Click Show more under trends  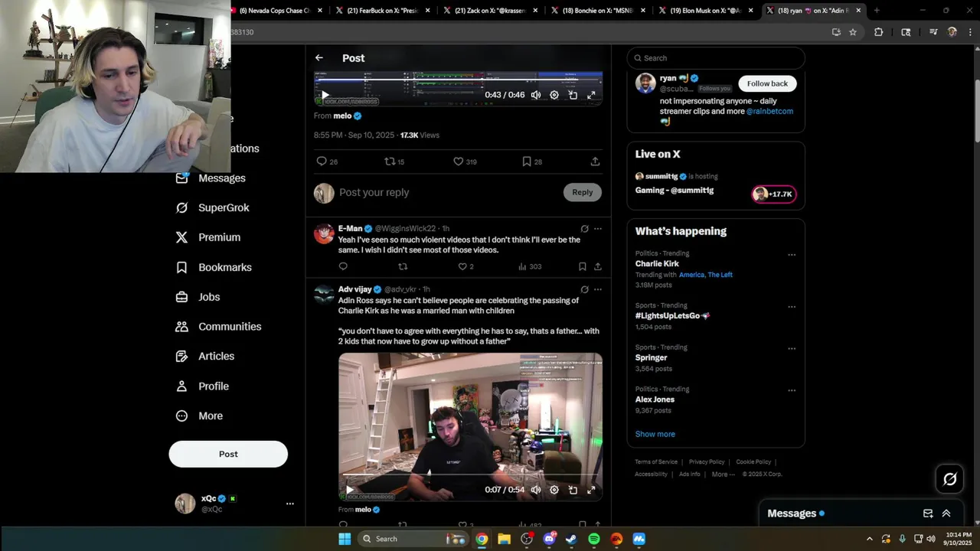click(x=655, y=434)
